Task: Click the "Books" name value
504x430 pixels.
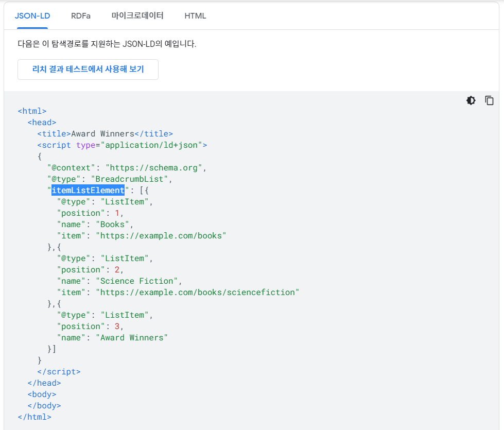Action: [x=112, y=225]
